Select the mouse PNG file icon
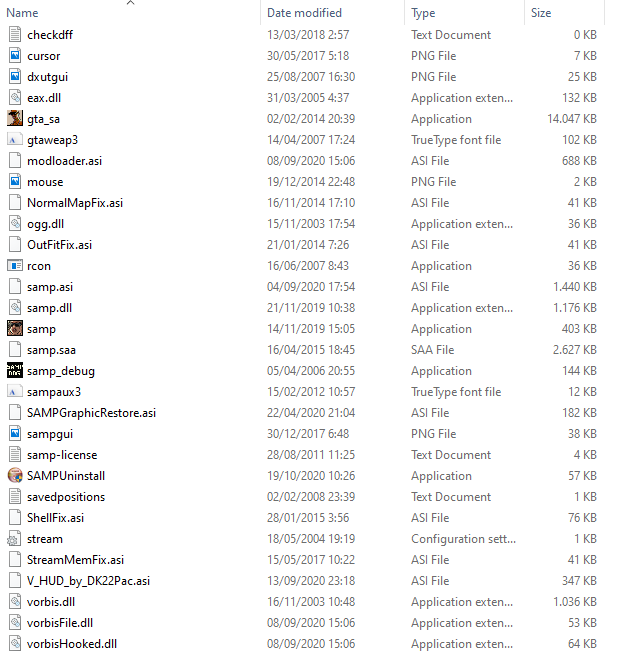643x659 pixels. (x=15, y=182)
